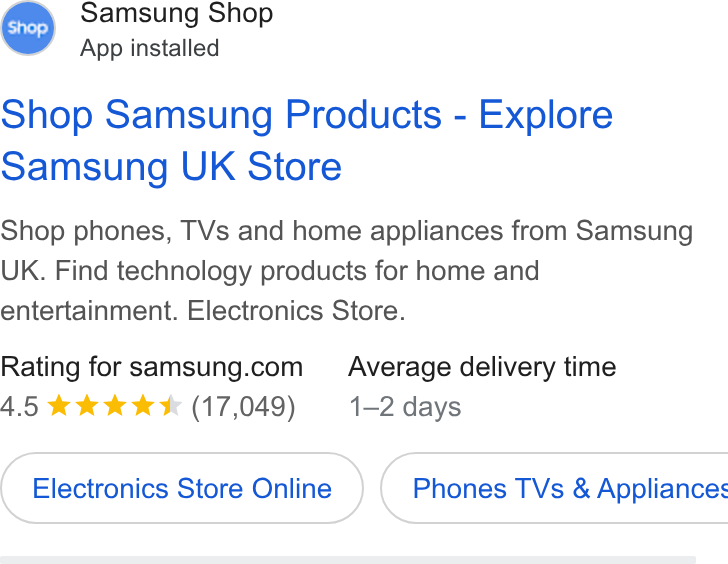This screenshot has width=728, height=564.
Task: Click the second gold rating star
Action: pos(87,405)
